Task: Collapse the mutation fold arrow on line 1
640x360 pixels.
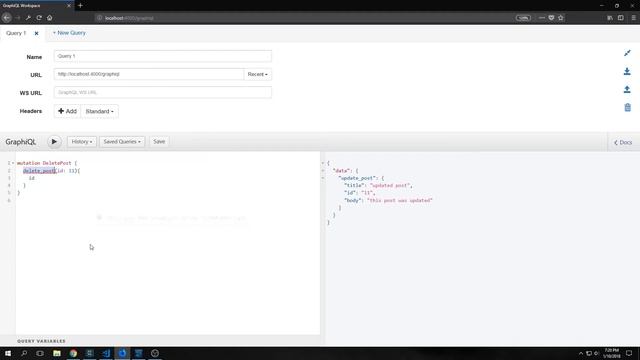Action: 13,163
